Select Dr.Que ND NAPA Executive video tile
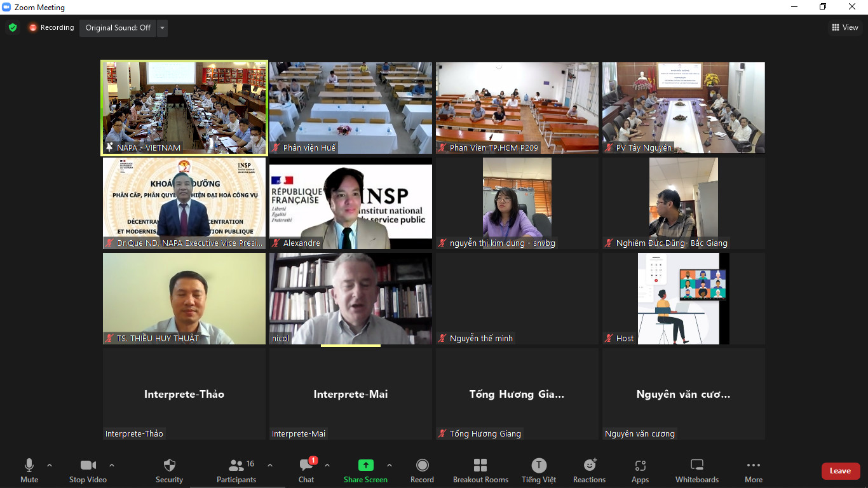868x488 pixels. 184,203
